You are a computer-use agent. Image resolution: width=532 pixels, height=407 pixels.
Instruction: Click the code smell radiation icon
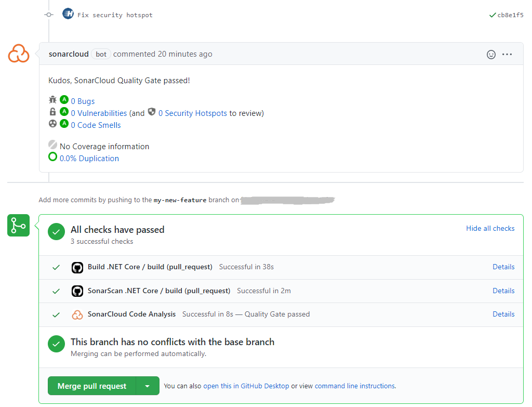point(52,124)
